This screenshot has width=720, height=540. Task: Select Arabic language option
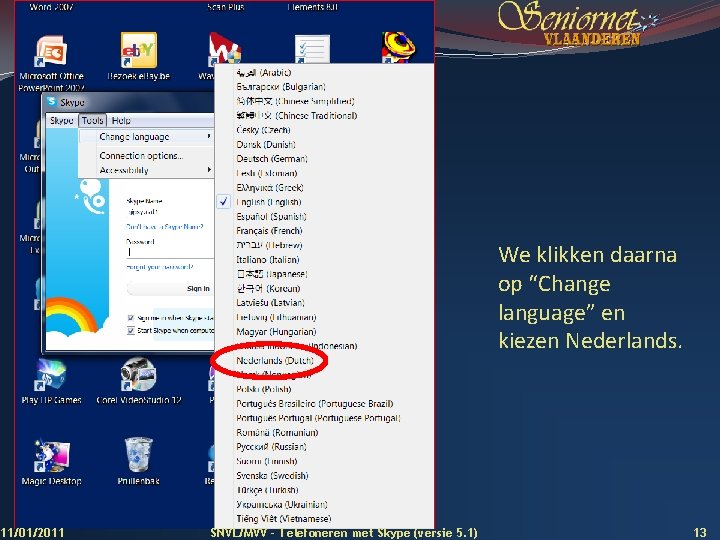(264, 73)
